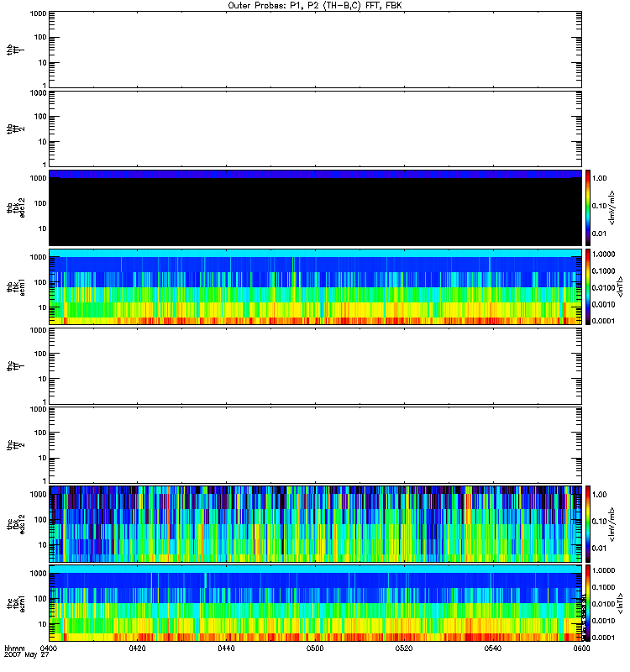The image size is (630, 672).
Task: Click the 'thc fbk scm1' y-axis label
Action: [x=16, y=603]
